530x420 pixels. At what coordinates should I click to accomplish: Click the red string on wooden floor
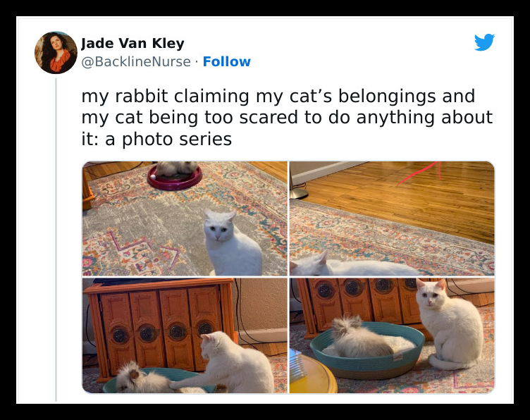pos(420,173)
